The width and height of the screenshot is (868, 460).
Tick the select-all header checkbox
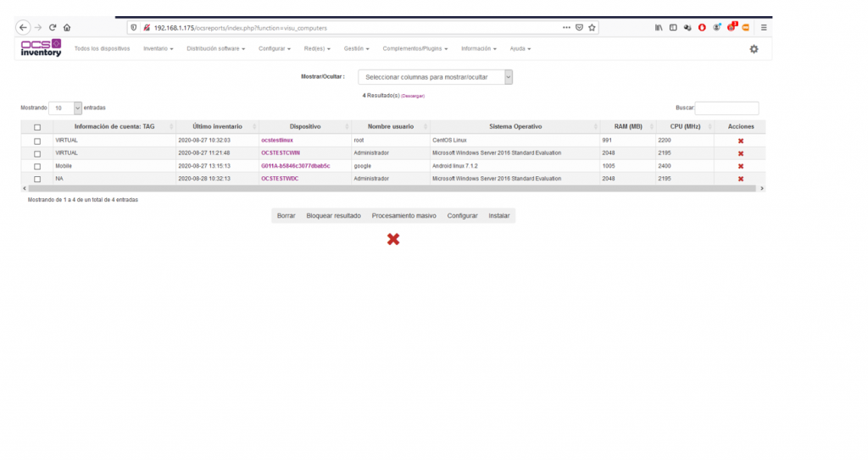pos(37,127)
